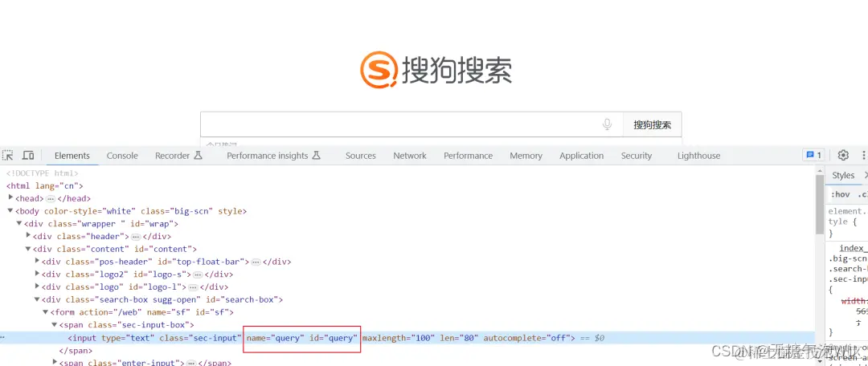Click the issues counter badge

pos(813,156)
